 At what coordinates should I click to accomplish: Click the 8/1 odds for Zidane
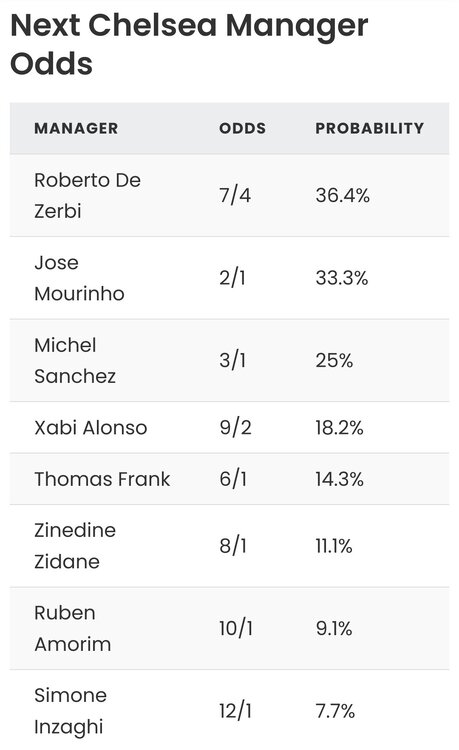coord(233,545)
